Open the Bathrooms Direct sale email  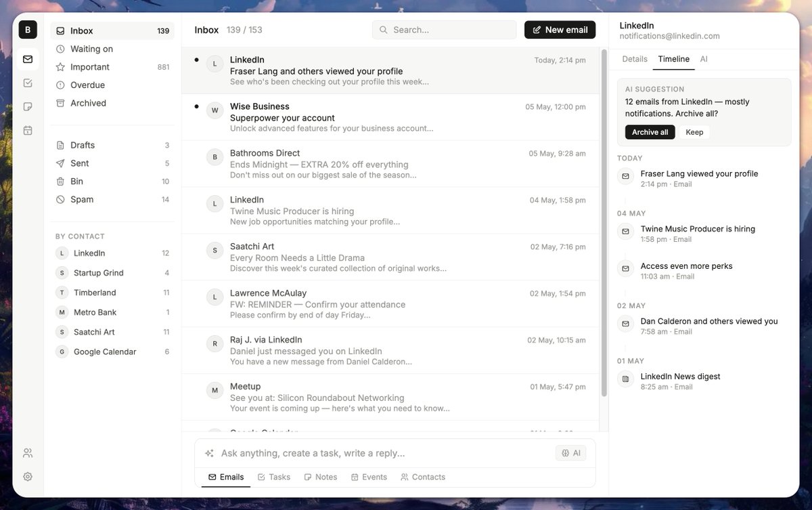390,164
